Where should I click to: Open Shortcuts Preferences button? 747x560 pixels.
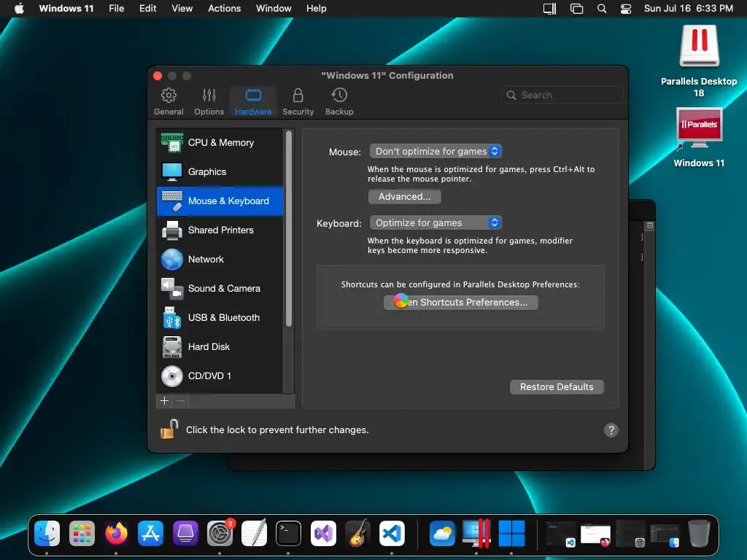[x=461, y=303]
